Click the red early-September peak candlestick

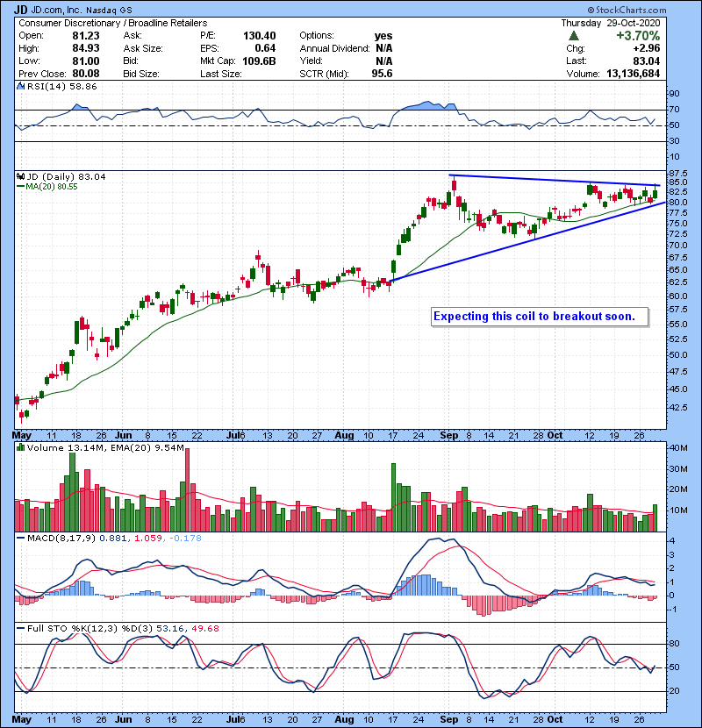tap(454, 185)
